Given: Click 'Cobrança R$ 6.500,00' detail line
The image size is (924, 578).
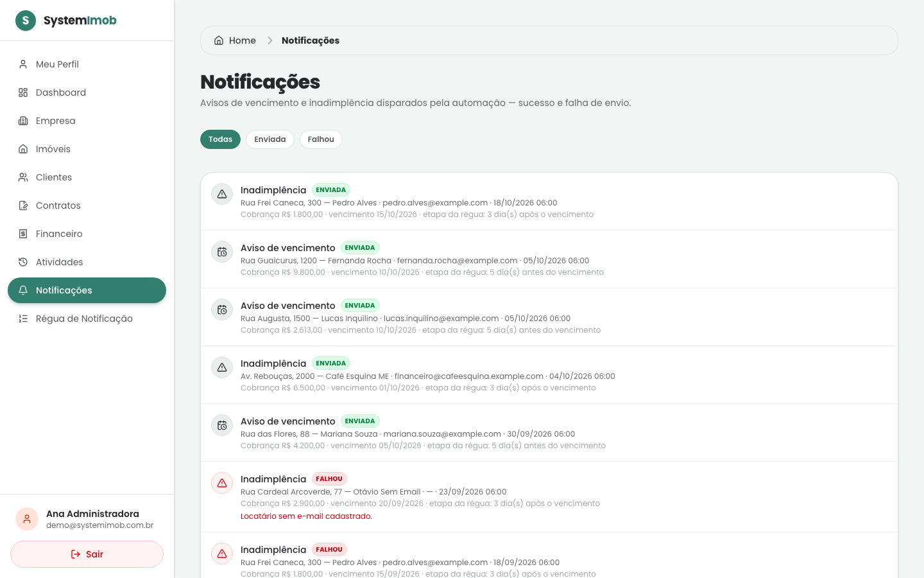Looking at the screenshot, I should [418, 388].
